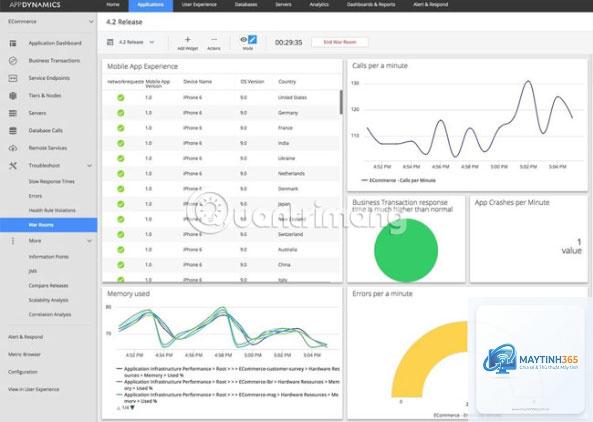This screenshot has height=422, width=593.
Task: Click the Add Widget plus icon
Action: (188, 39)
